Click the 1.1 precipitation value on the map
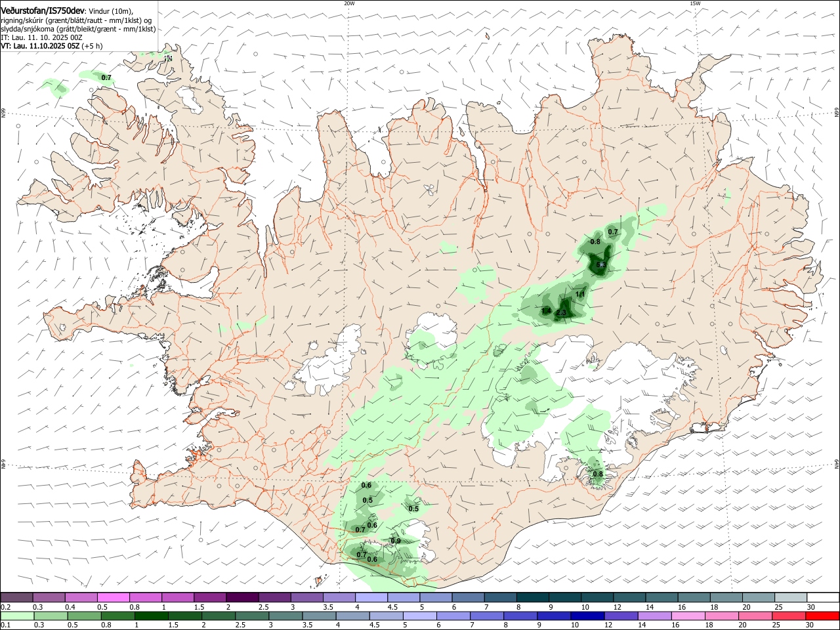The image size is (840, 630). (x=580, y=295)
